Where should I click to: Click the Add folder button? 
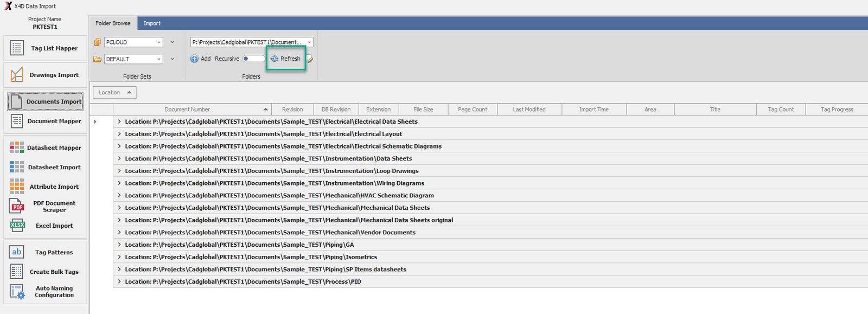pos(201,59)
